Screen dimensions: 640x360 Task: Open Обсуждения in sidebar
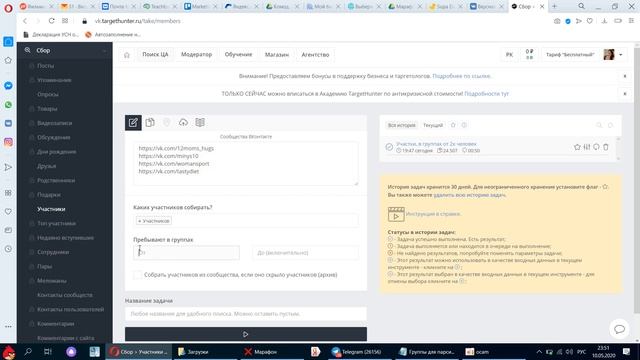pyautogui.click(x=53, y=137)
